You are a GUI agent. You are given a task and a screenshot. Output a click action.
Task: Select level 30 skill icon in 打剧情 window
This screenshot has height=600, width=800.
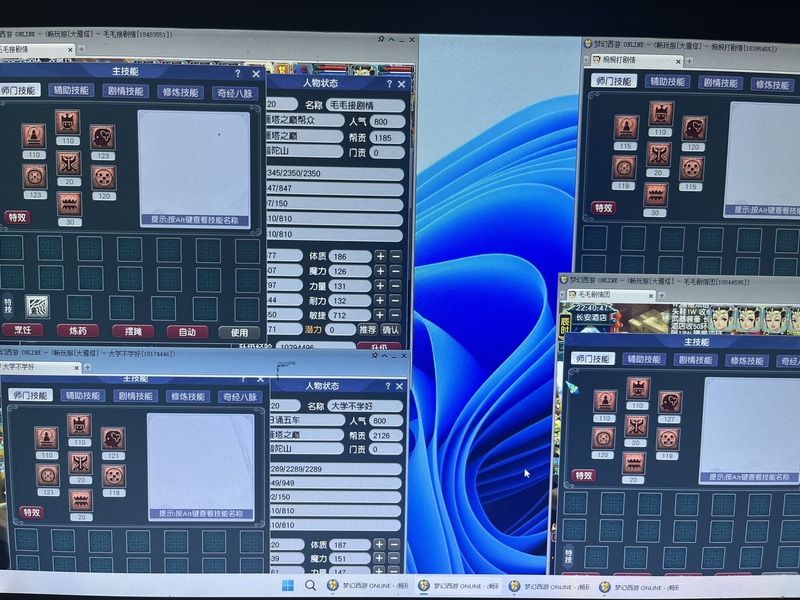pos(656,195)
